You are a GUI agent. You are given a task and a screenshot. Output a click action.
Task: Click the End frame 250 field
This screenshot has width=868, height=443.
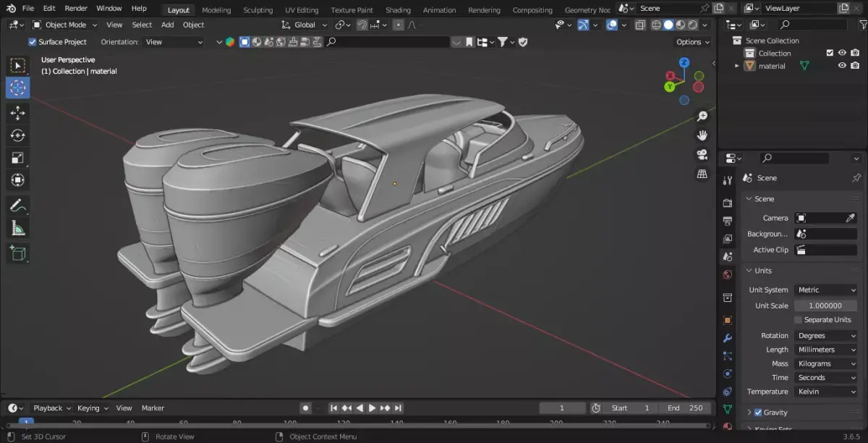(686, 408)
